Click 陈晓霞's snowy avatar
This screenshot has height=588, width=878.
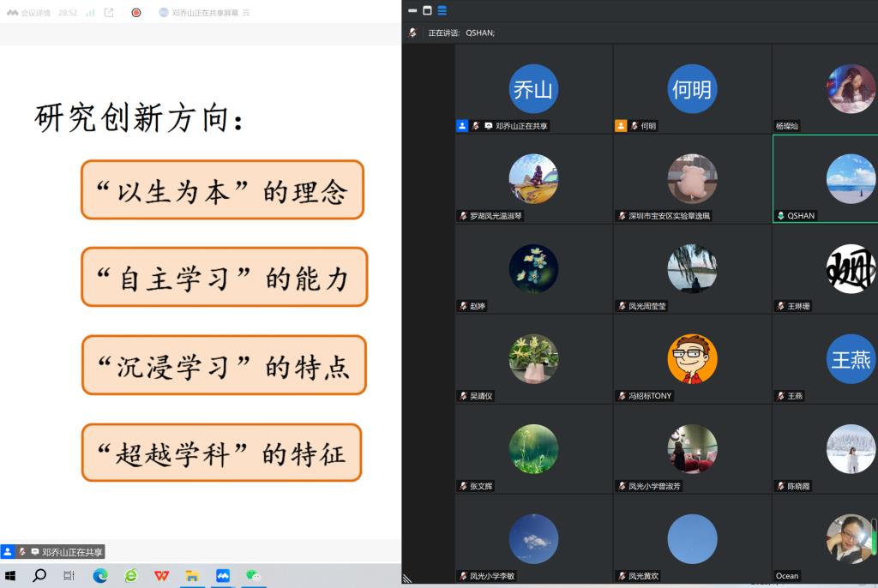click(851, 449)
